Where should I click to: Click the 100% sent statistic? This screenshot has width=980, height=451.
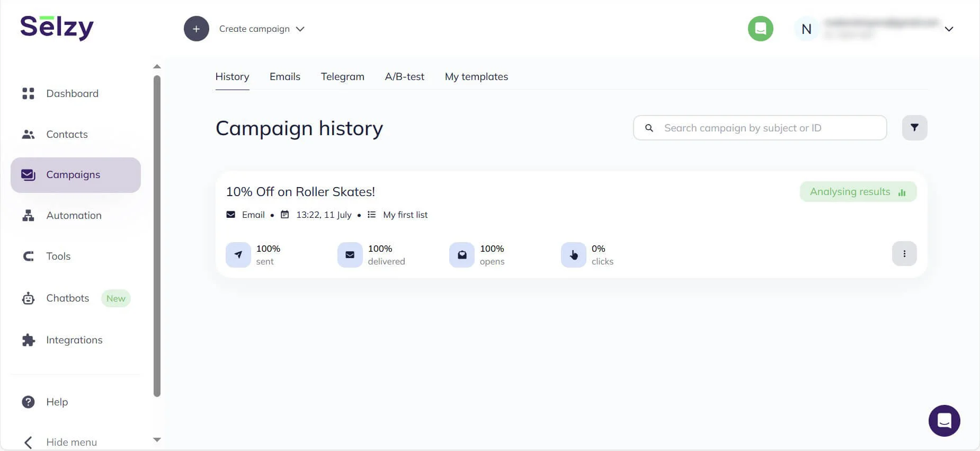coord(268,255)
